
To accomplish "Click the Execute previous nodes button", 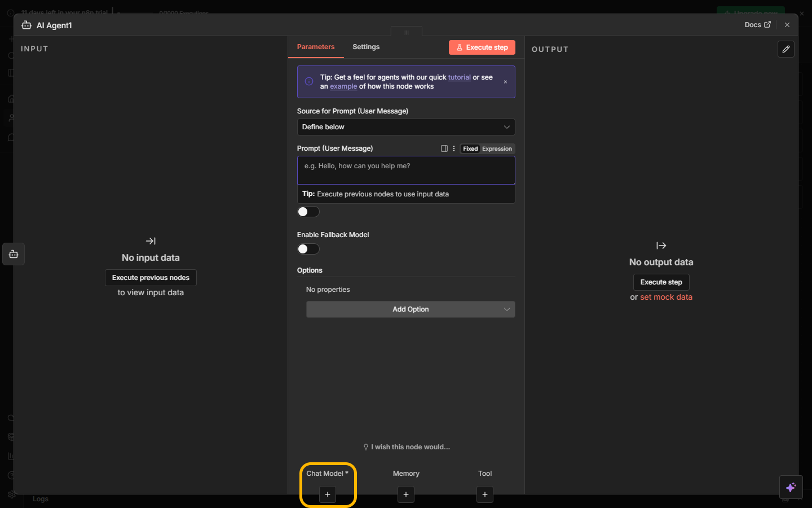I will click(151, 278).
